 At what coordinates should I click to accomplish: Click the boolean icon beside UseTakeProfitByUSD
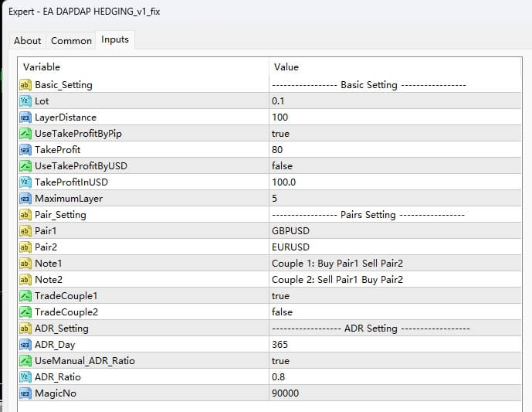point(25,165)
